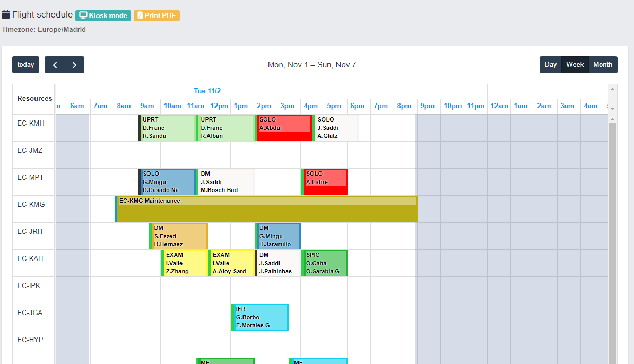Export schedule with Print PDF button
Image resolution: width=634 pixels, height=364 pixels.
point(157,15)
